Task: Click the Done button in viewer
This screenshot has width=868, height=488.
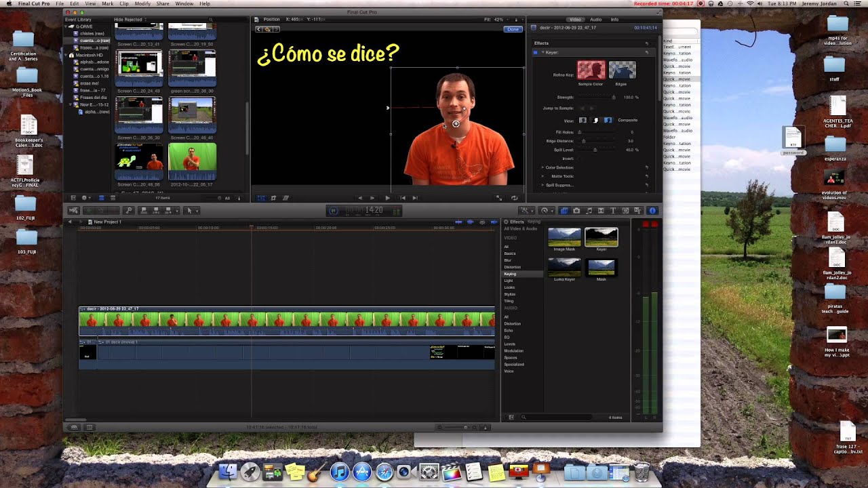Action: click(513, 29)
